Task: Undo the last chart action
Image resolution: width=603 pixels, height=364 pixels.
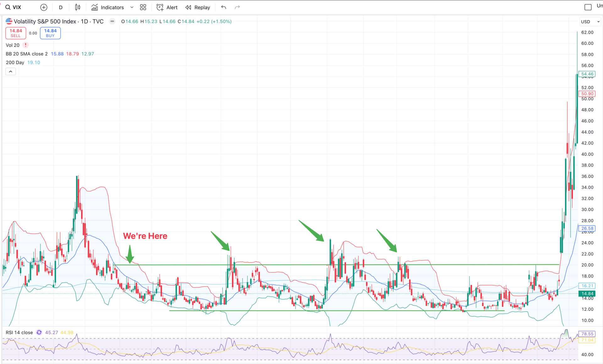Action: (224, 7)
